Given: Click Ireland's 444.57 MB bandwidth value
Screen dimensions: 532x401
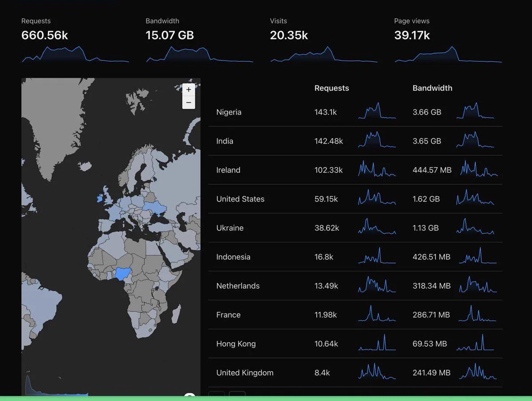Looking at the screenshot, I should point(432,170).
